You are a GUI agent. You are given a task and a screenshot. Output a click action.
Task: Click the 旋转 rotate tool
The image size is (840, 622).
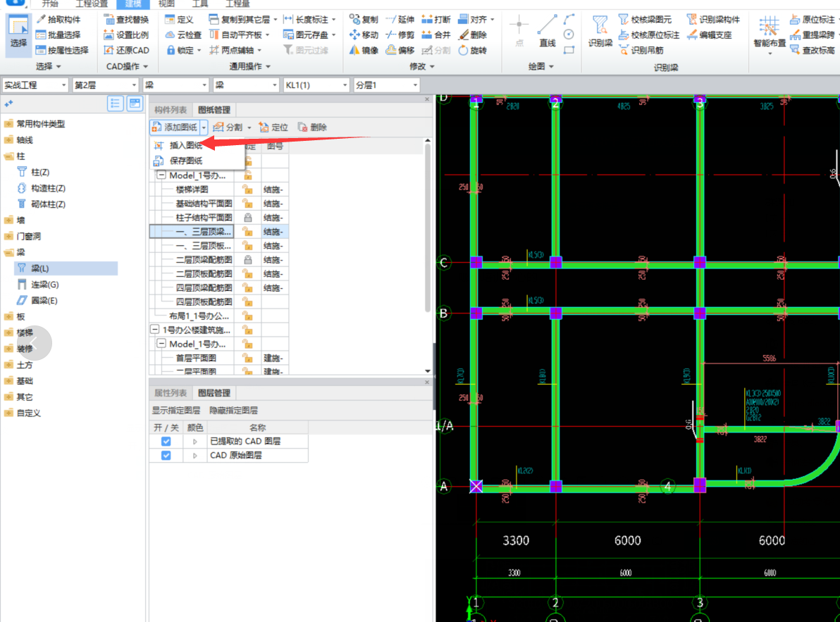pyautogui.click(x=472, y=50)
